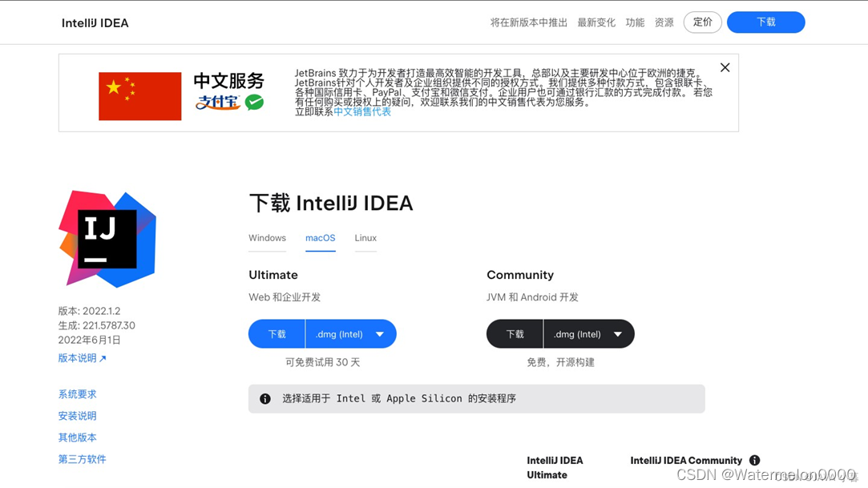Click the info icon next to IntelliJ IDEA Community
This screenshot has height=488, width=868.
pyautogui.click(x=754, y=460)
